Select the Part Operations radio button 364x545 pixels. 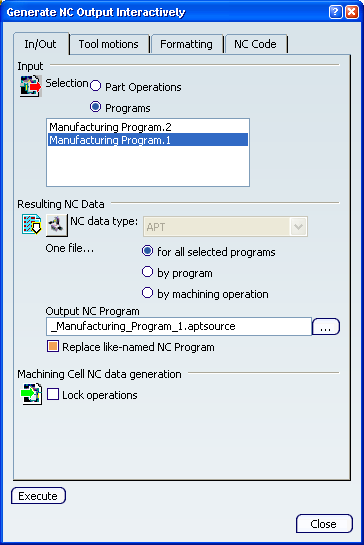(95, 86)
